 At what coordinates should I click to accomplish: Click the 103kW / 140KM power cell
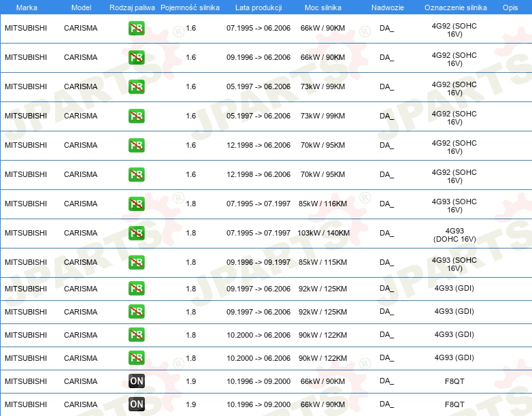click(x=323, y=234)
